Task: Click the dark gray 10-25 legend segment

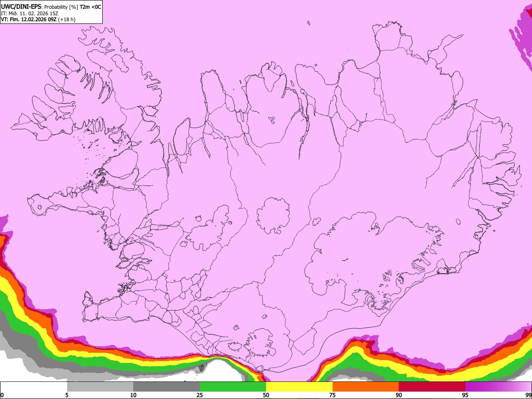Action: click(167, 387)
